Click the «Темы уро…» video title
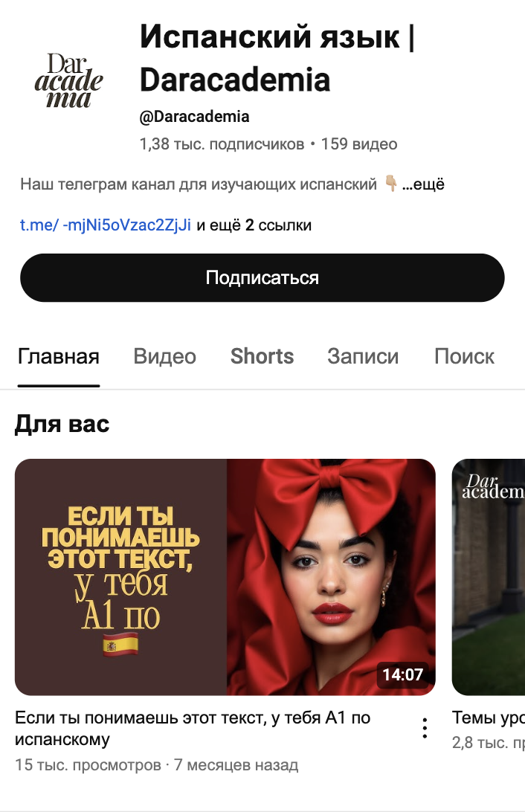The height and width of the screenshot is (812, 525). [x=489, y=718]
